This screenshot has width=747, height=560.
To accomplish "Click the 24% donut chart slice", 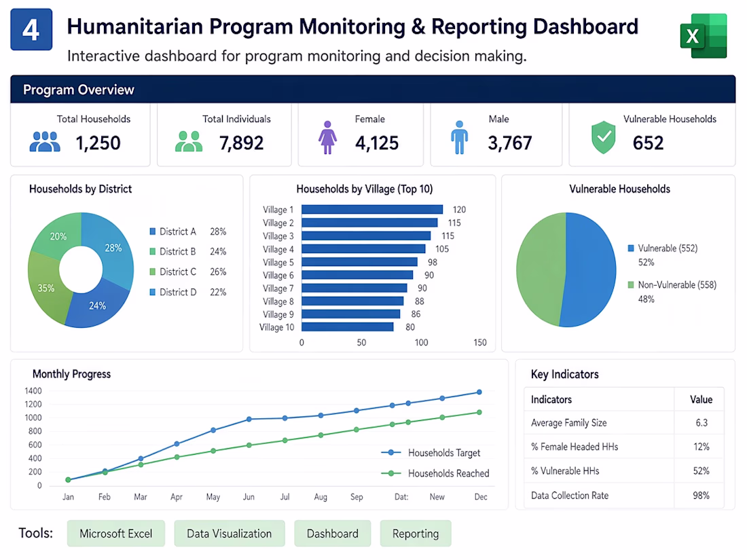I will [98, 305].
